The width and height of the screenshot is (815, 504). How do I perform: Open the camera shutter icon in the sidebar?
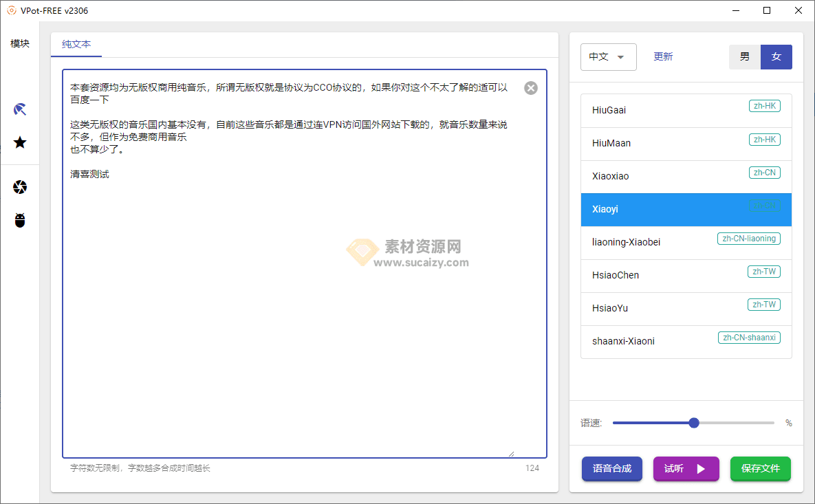pyautogui.click(x=20, y=186)
